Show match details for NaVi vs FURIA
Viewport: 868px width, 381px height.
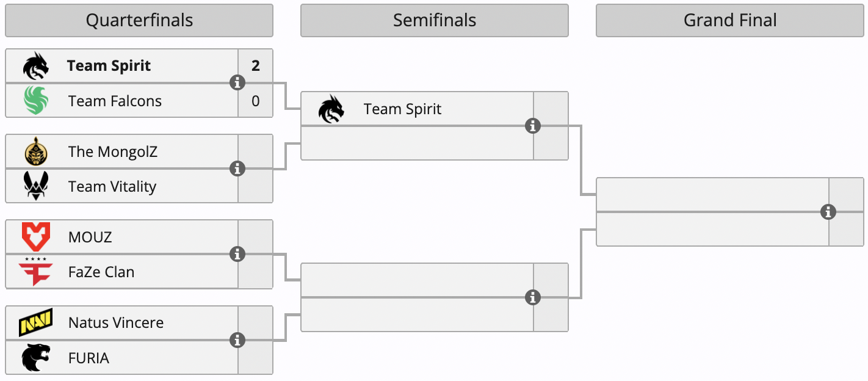(237, 340)
